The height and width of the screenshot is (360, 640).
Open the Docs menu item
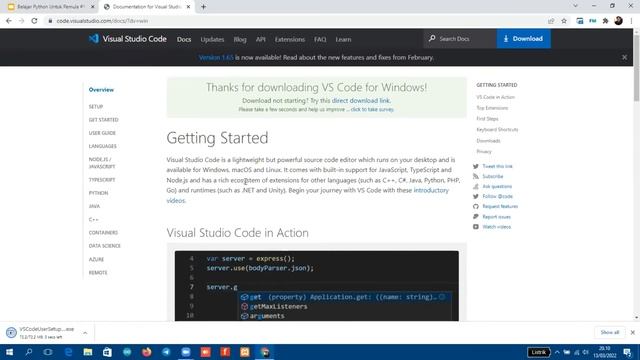(184, 40)
